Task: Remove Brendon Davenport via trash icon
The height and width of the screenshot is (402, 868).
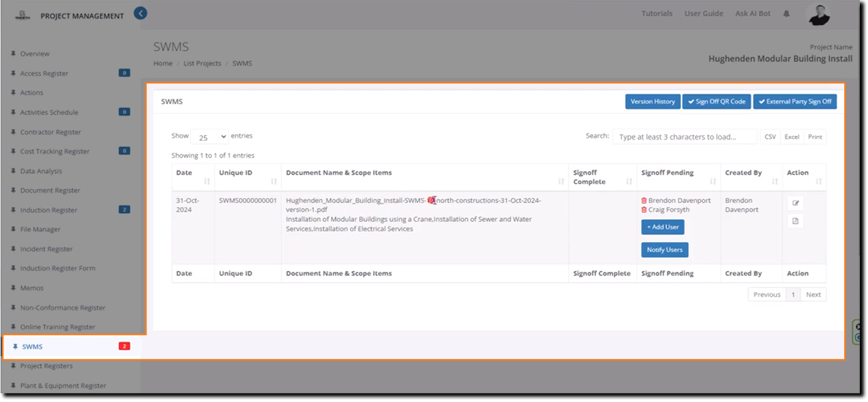Action: pos(644,200)
